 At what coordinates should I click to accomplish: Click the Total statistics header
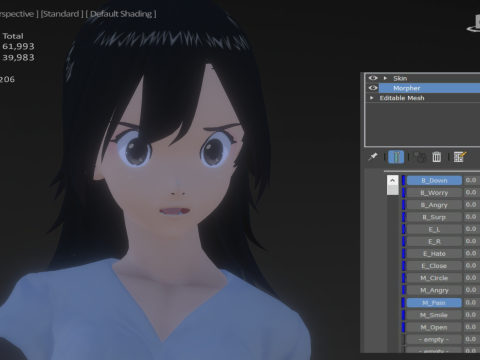tap(13, 36)
